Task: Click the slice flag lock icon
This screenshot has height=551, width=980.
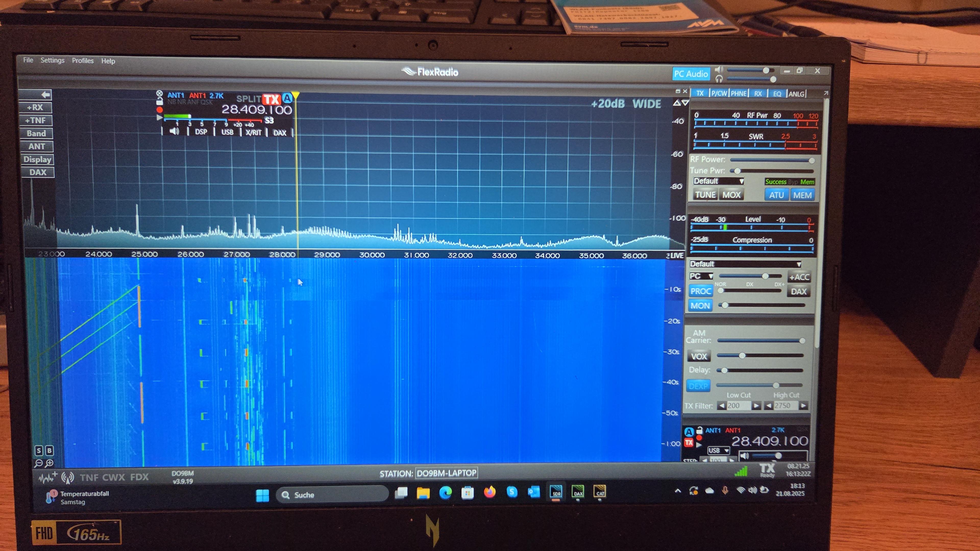Action: (x=160, y=102)
